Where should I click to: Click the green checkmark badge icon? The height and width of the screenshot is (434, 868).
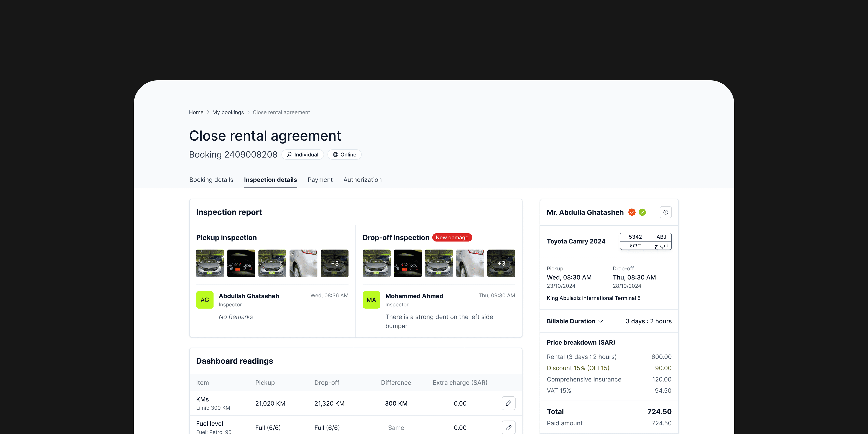tap(642, 212)
